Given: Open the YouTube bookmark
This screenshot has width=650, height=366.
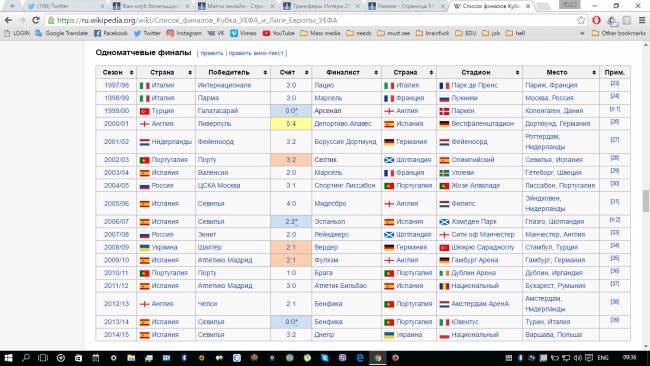Looking at the screenshot, I should pyautogui.click(x=279, y=33).
